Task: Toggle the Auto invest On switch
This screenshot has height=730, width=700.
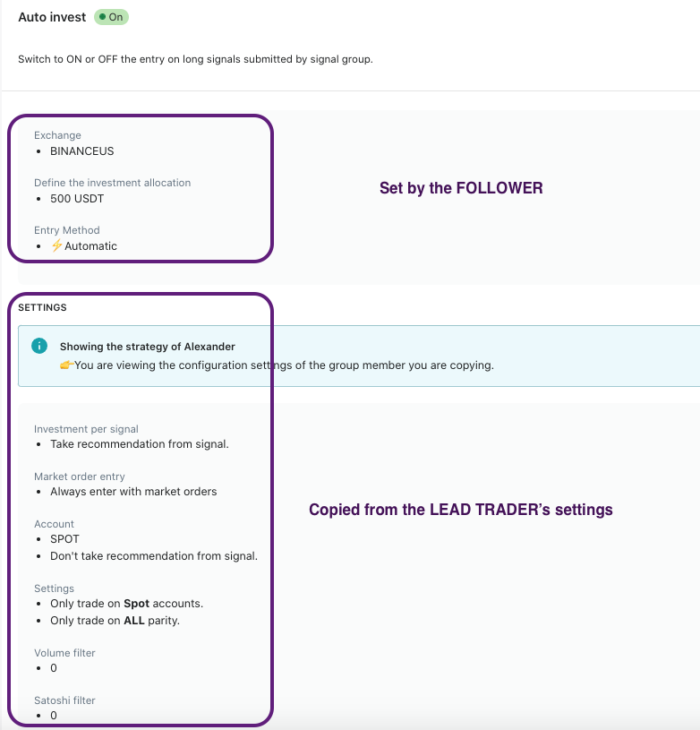Action: 112,17
